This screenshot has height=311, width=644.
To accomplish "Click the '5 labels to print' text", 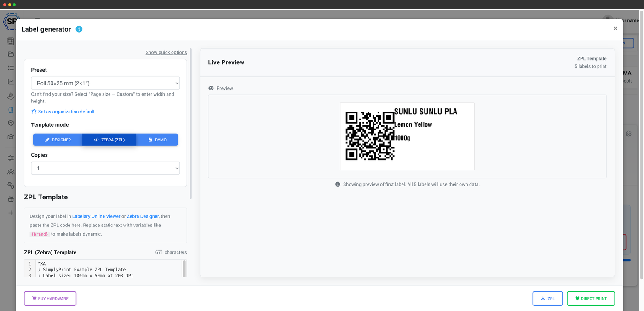I will [591, 66].
